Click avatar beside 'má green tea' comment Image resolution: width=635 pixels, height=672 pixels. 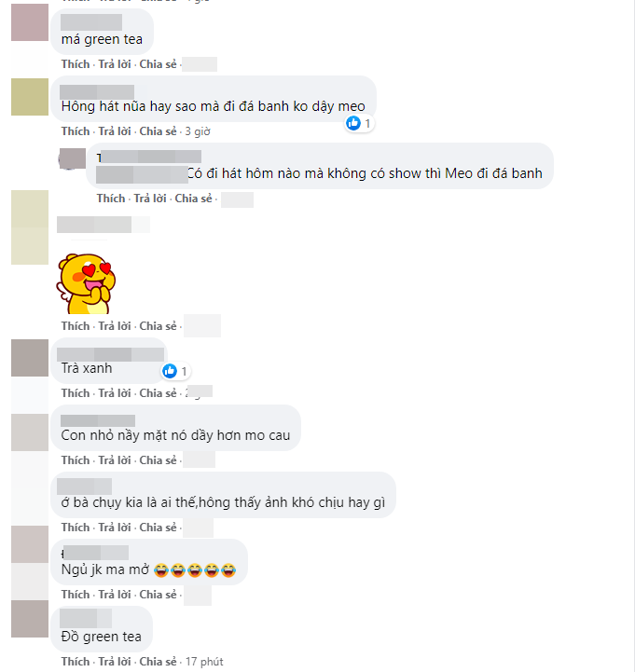pos(30,22)
